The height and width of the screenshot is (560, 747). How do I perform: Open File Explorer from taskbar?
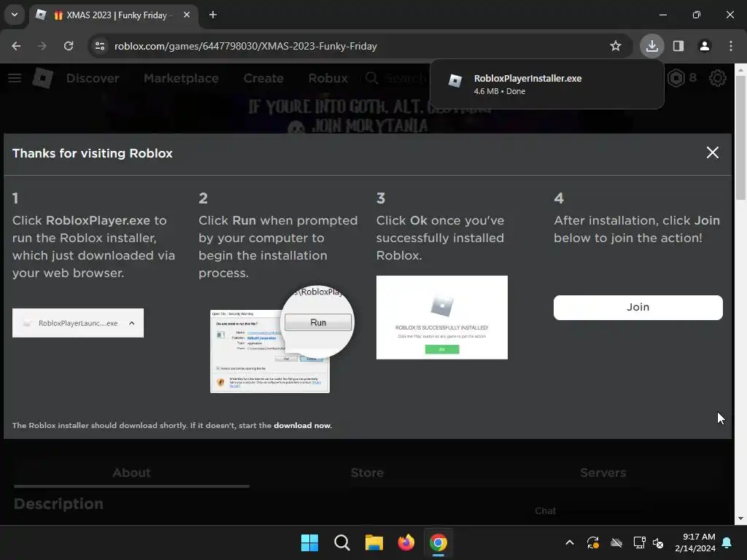click(x=374, y=542)
